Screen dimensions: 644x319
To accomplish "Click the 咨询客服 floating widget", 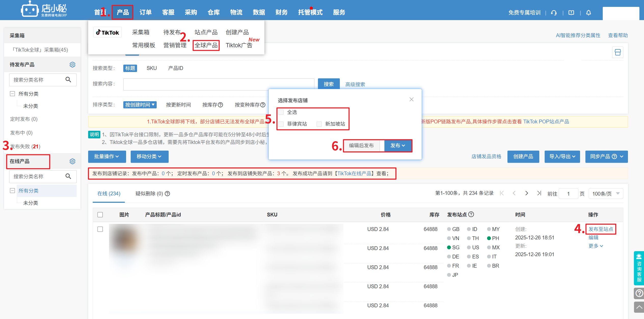I will tap(639, 268).
